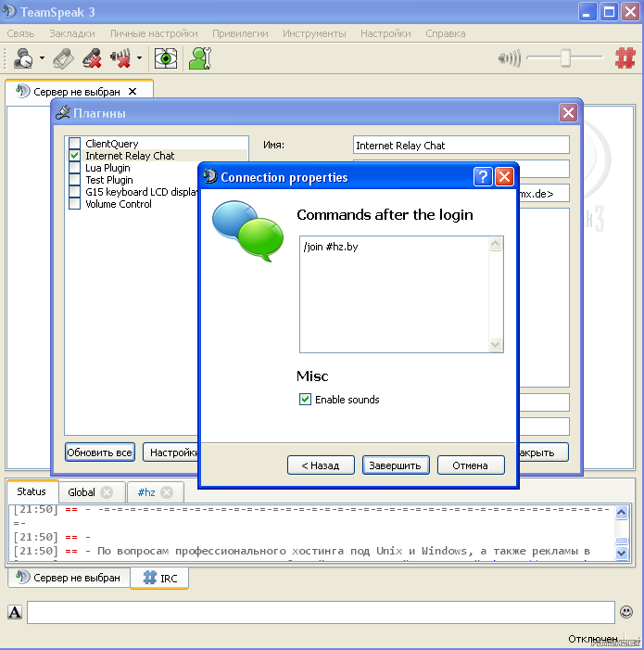Image resolution: width=644 pixels, height=650 pixels.
Task: Click the green eye toolbar icon
Action: coord(166,58)
